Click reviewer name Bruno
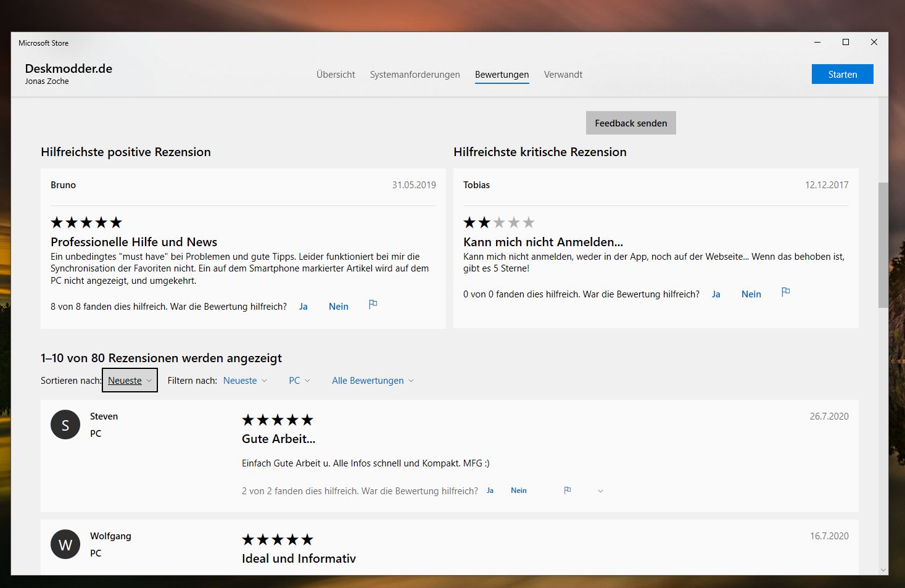This screenshot has width=905, height=588. tap(63, 185)
